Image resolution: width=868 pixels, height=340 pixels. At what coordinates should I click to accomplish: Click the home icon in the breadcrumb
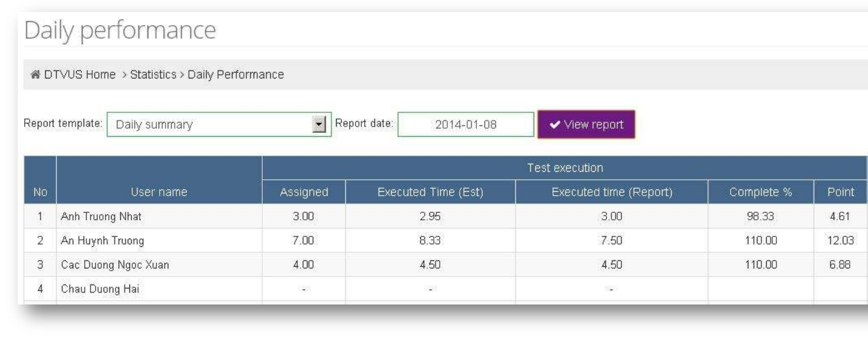click(x=35, y=75)
